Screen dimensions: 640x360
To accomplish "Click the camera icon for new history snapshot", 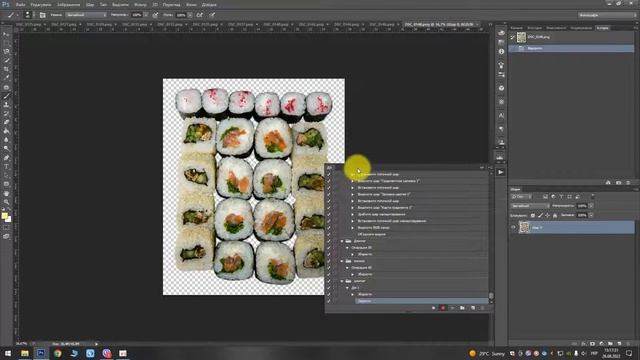I will tap(618, 183).
